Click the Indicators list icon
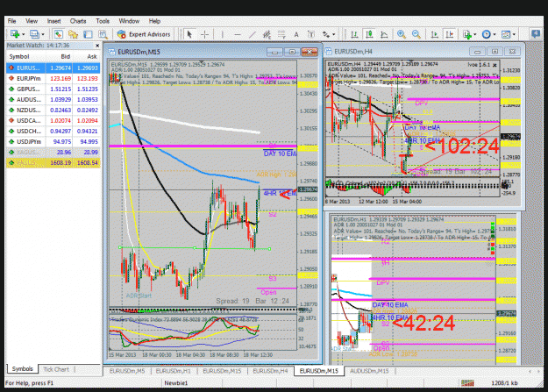Viewport: 548px width, 392px height. (467, 34)
